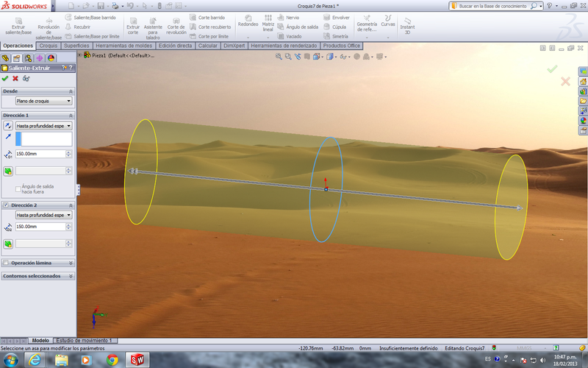The image size is (588, 368).
Task: Expand Pieza1 flyout tree
Action: (x=79, y=55)
